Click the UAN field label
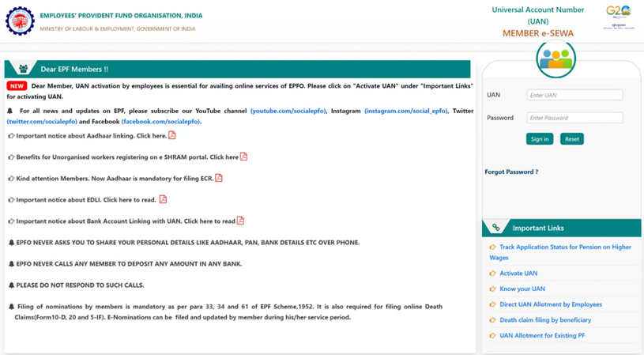This screenshot has width=644, height=355. (493, 95)
